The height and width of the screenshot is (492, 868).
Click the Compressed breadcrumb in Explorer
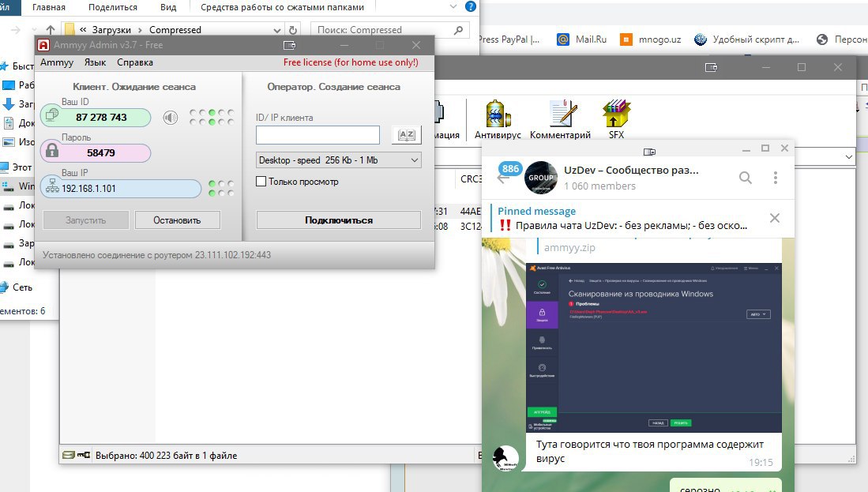[175, 30]
